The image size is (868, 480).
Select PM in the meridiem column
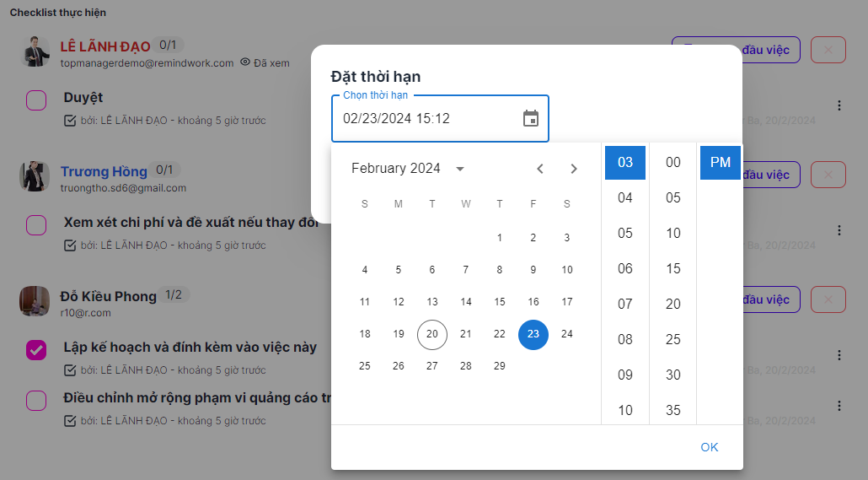click(x=721, y=163)
